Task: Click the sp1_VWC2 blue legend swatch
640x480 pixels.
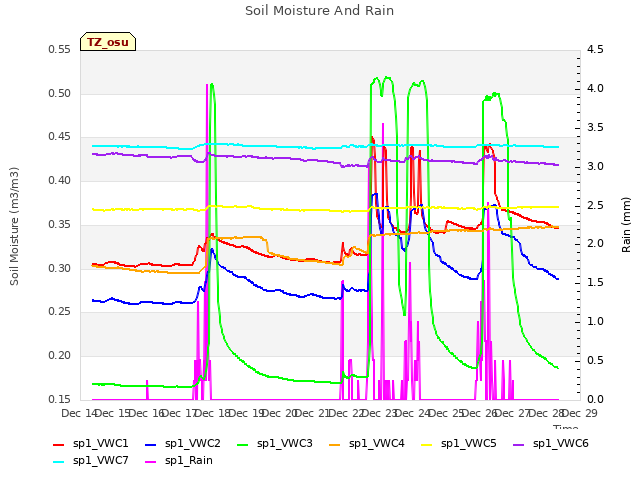Action: pos(151,444)
